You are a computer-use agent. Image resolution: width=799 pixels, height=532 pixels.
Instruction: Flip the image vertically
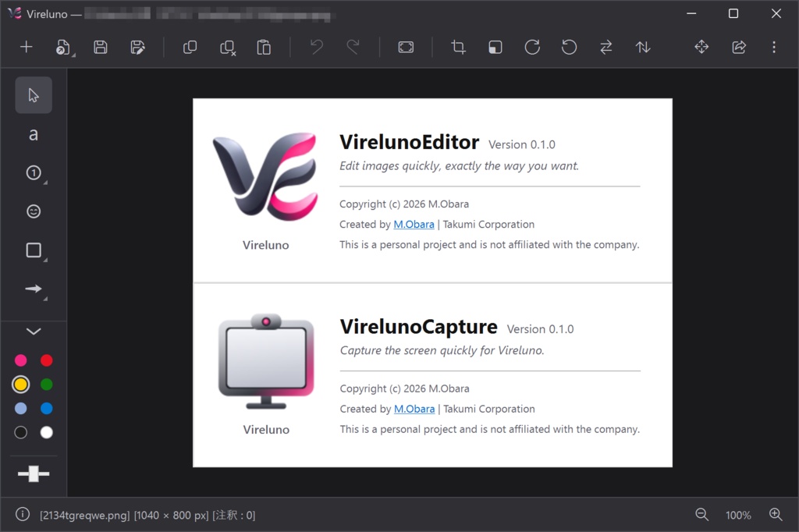[643, 48]
